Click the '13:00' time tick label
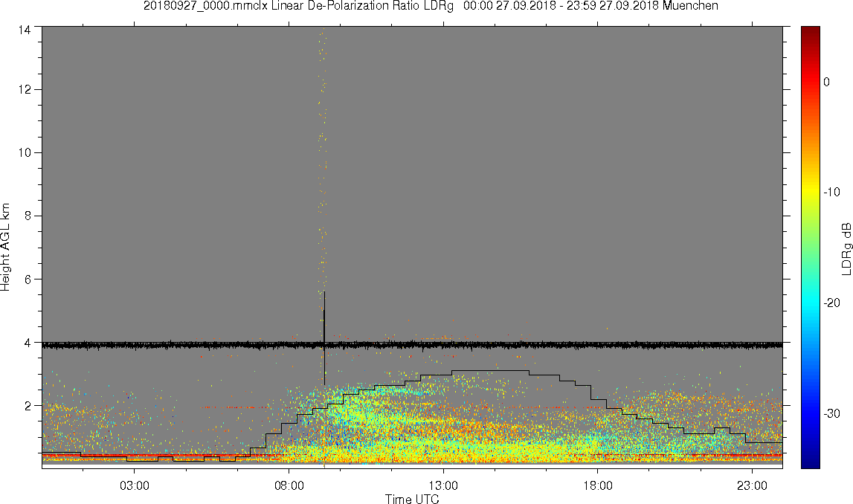The width and height of the screenshot is (853, 504). 443,485
